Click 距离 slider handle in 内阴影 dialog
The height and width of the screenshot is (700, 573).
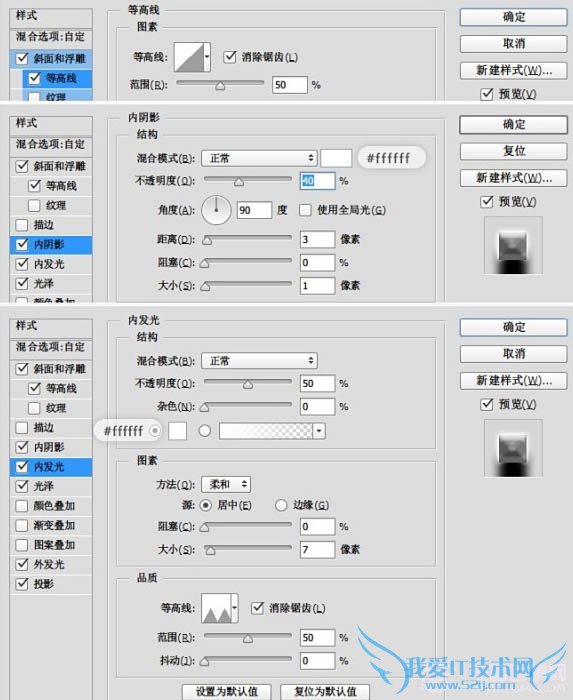point(207,241)
